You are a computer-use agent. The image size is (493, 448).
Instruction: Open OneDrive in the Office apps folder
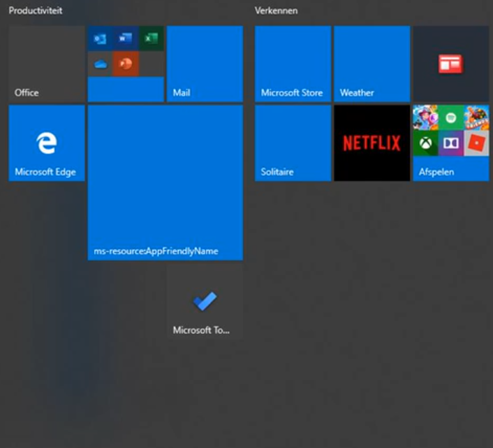pyautogui.click(x=101, y=64)
